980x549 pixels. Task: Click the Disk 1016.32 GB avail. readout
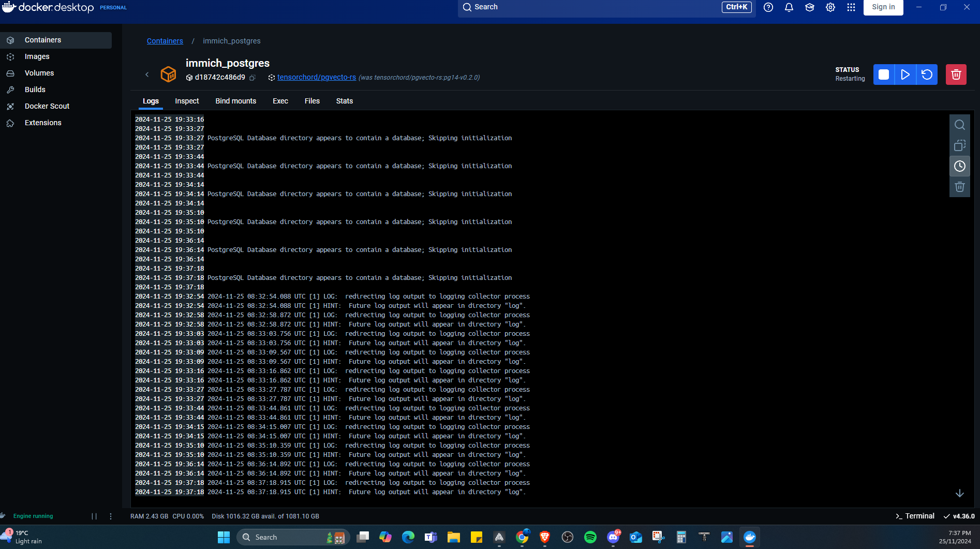pos(265,516)
